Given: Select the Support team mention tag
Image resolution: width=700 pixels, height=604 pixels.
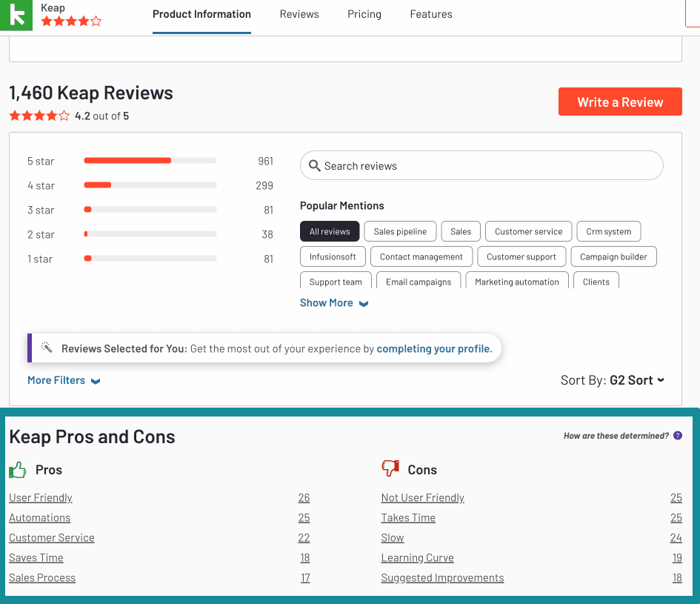Looking at the screenshot, I should pos(336,281).
